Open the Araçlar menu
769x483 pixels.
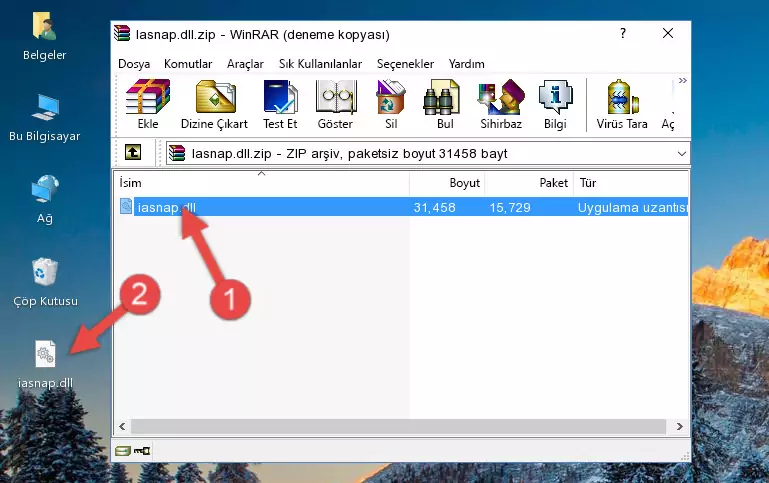(245, 64)
